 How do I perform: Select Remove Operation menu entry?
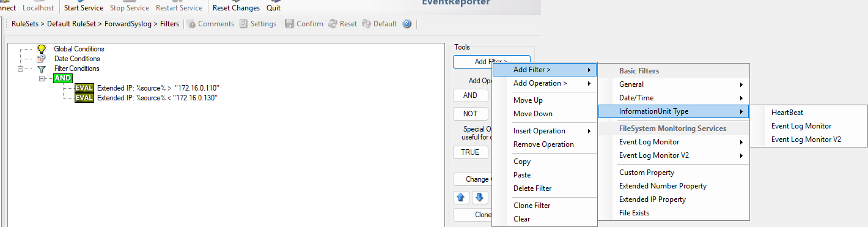pos(544,144)
